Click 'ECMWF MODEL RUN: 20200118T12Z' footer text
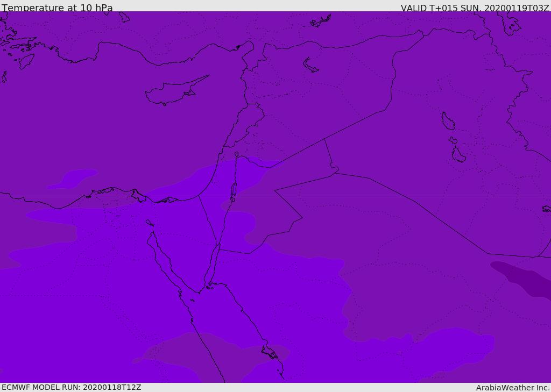The height and width of the screenshot is (392, 551). click(x=72, y=387)
